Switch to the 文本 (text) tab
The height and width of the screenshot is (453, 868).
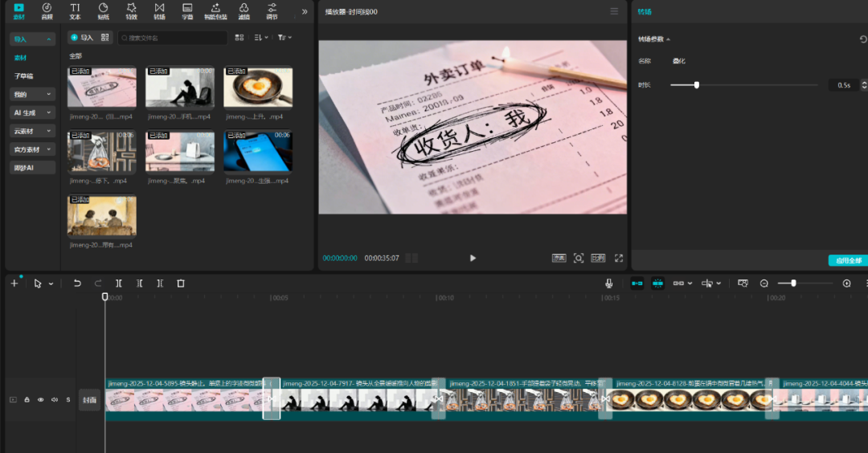tap(75, 10)
